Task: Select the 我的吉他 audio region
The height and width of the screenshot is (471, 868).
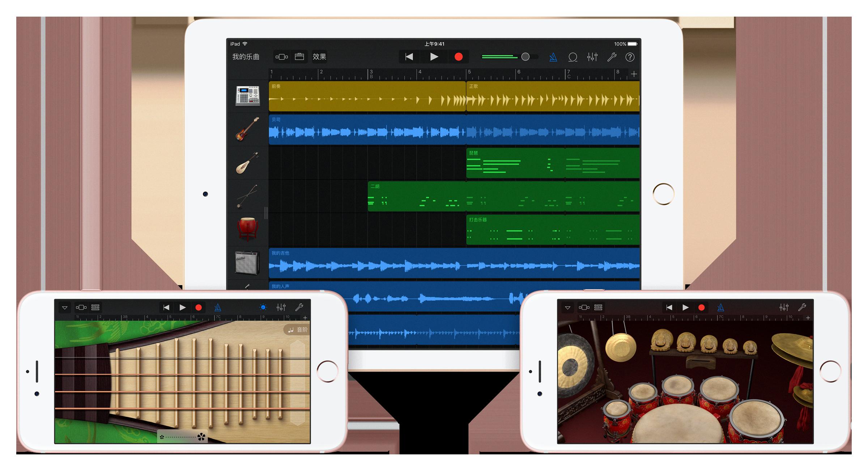Action: 454,263
